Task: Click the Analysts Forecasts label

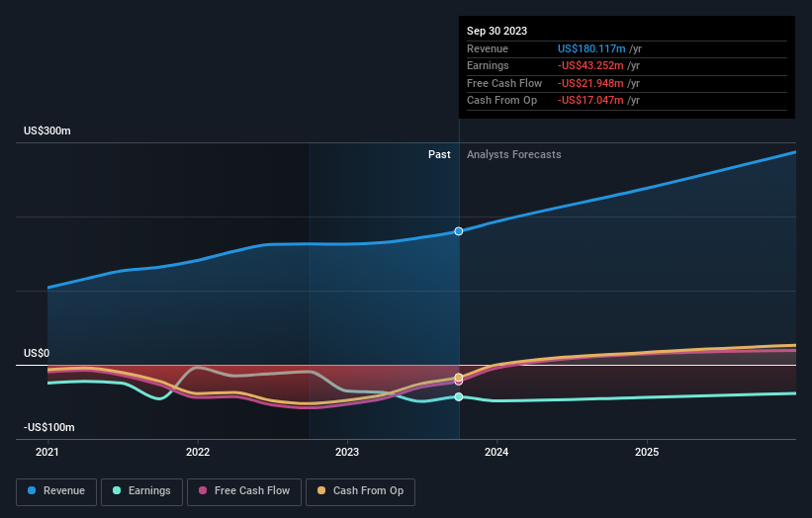Action: [513, 154]
